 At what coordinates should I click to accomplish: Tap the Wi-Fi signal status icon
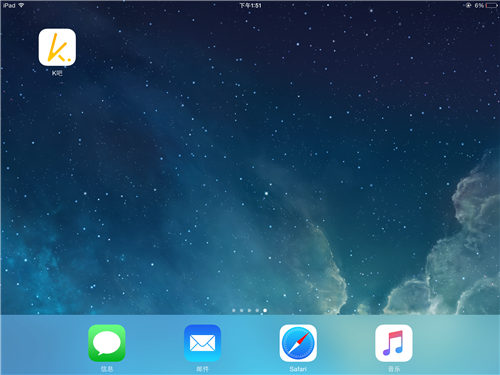pyautogui.click(x=21, y=5)
